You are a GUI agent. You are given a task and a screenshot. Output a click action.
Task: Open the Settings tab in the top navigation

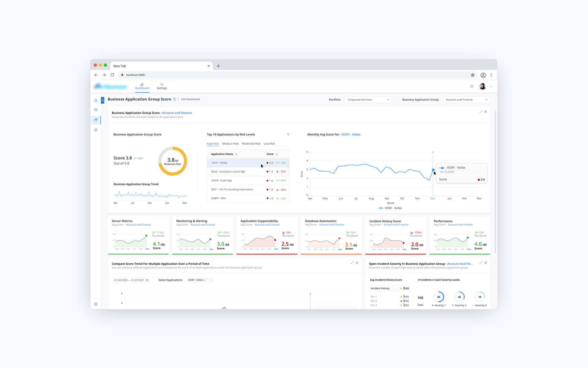162,86
